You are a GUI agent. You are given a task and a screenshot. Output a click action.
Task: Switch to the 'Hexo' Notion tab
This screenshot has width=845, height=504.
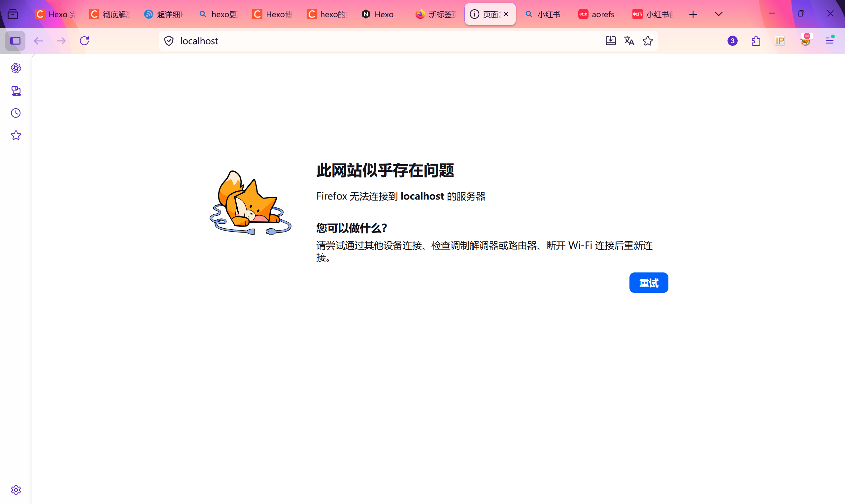[382, 14]
